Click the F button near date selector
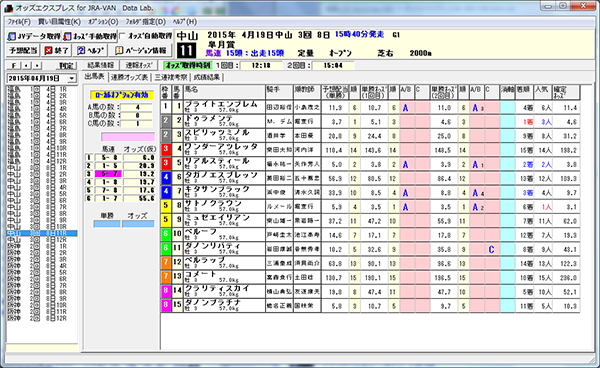This screenshot has height=368, width=600. (x=13, y=66)
